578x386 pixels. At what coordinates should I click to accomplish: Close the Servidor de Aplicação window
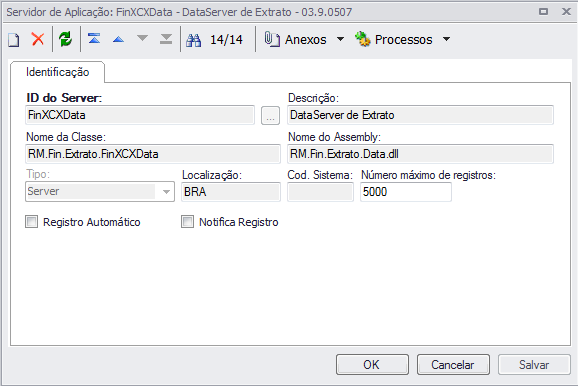566,12
